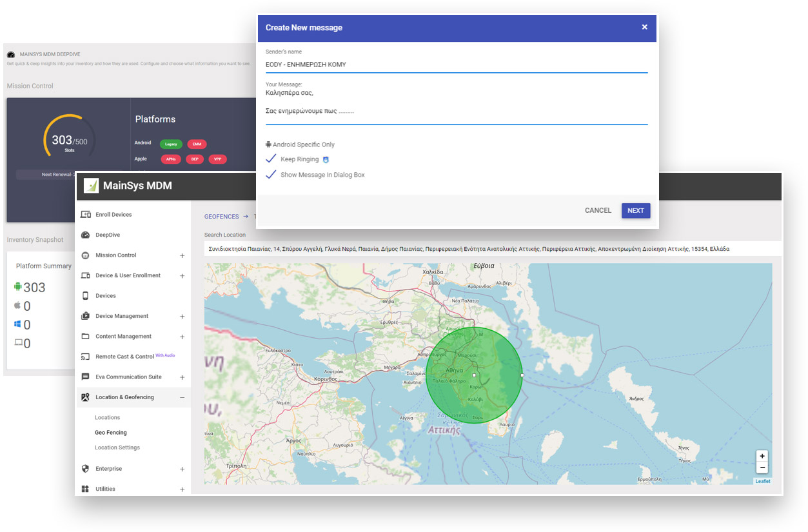The image size is (808, 532).
Task: Expand the Device Management menu
Action: (x=182, y=317)
